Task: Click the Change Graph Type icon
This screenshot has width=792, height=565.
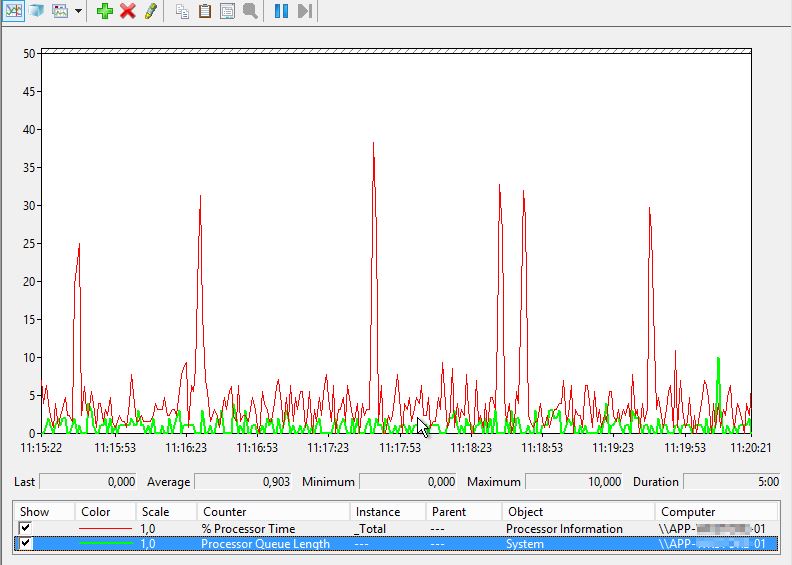Action: (60, 11)
